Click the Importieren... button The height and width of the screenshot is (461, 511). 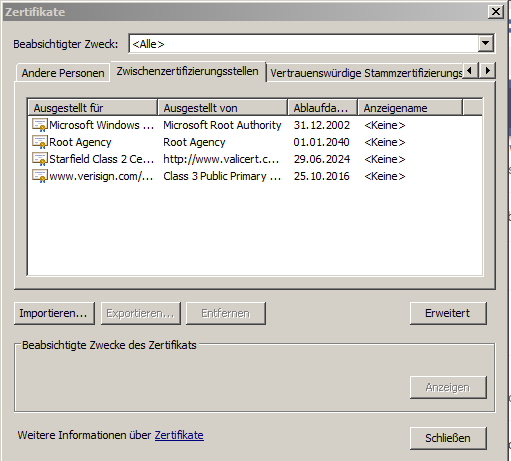pos(55,313)
